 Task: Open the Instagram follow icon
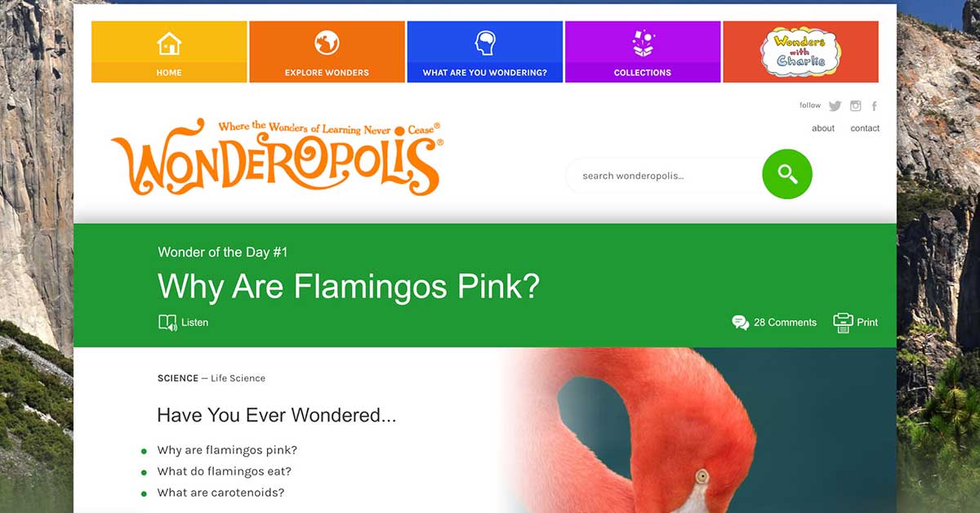pos(856,106)
